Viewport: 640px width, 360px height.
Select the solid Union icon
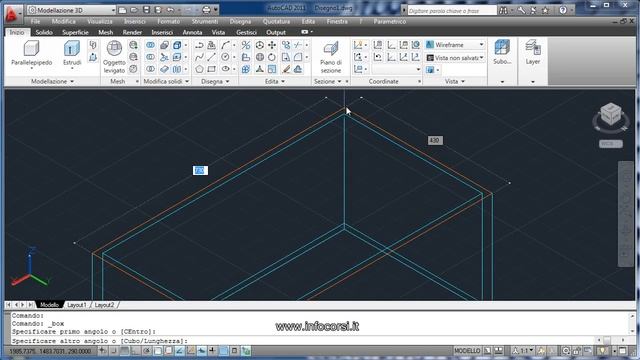coord(151,45)
